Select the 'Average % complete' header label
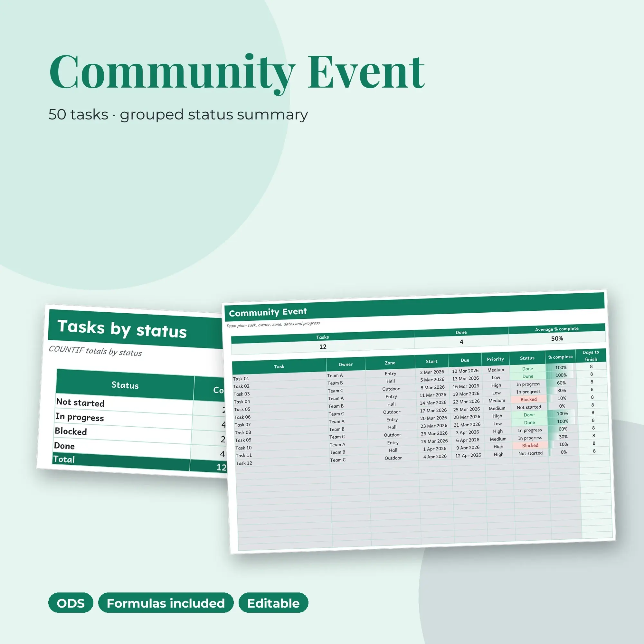Screen dimensions: 644x644 point(557,329)
